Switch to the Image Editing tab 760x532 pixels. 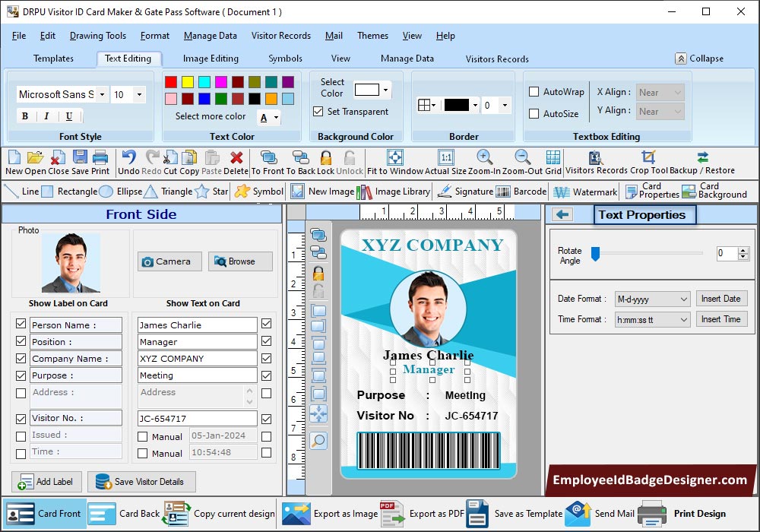[x=211, y=59]
